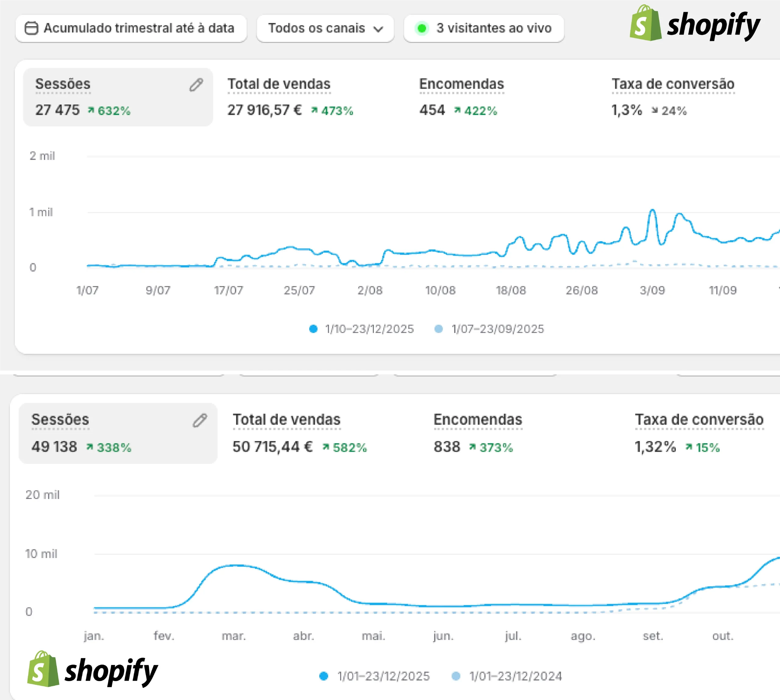The height and width of the screenshot is (700, 780).
Task: Click the Shopify logo at top right
Action: (x=695, y=24)
